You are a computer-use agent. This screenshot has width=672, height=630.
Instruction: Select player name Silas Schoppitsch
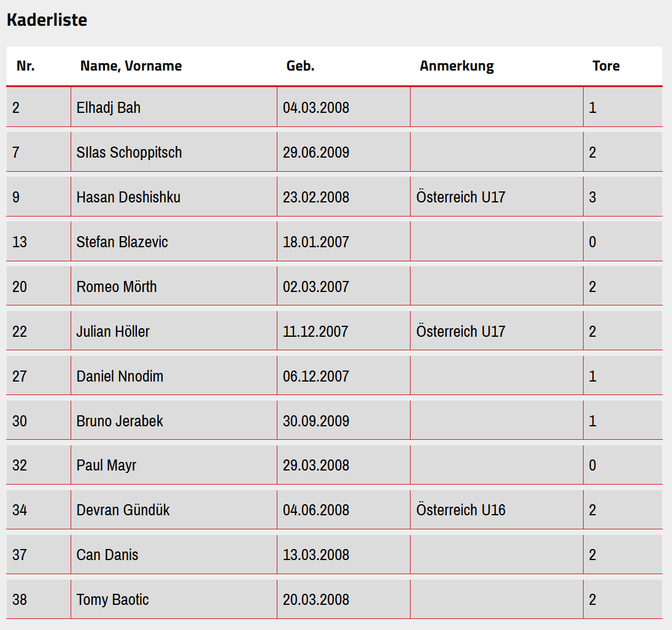[129, 153]
